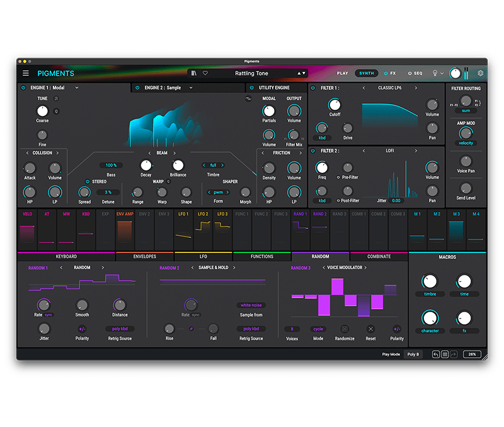The height and width of the screenshot is (427, 504).
Task: Click the Bass 100 % value field
Action: tap(111, 165)
